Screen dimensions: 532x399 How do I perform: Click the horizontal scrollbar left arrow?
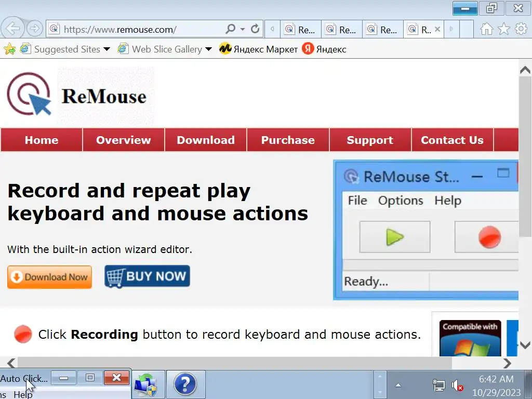(x=11, y=363)
